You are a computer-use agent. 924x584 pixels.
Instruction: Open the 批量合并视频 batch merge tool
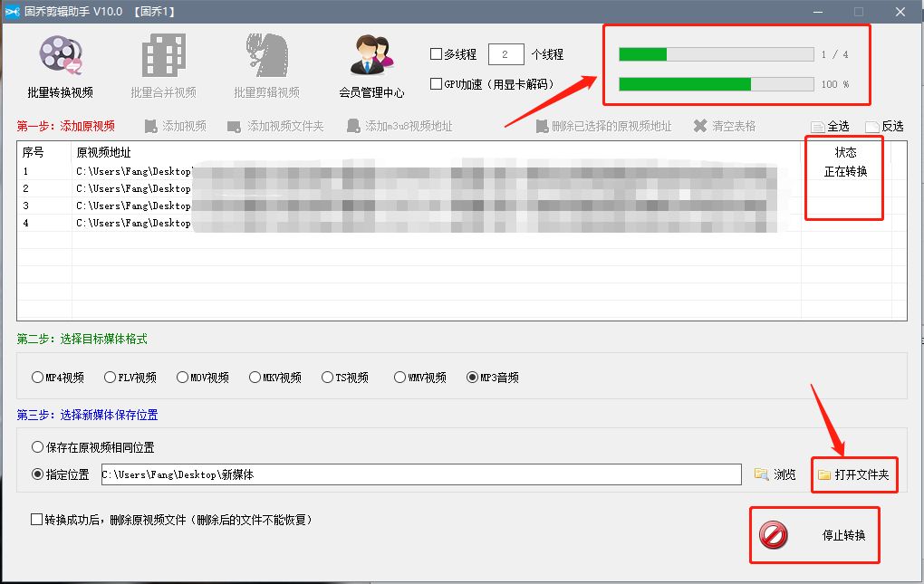point(164,63)
